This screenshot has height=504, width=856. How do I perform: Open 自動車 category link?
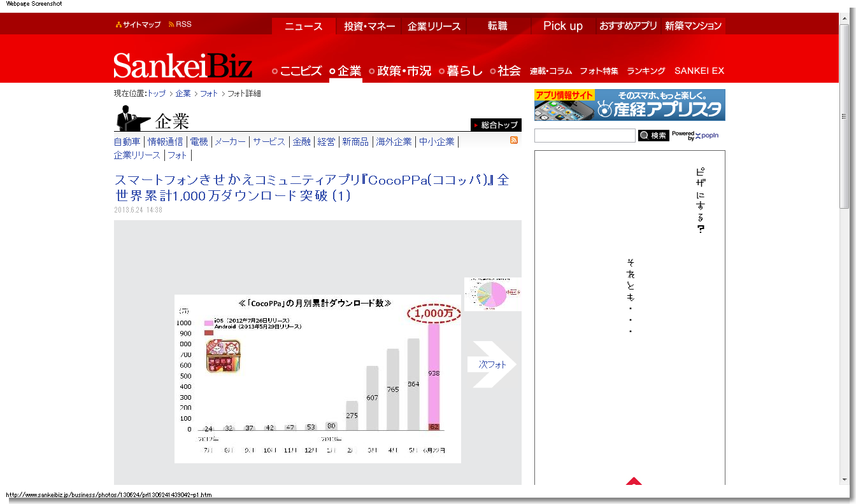[127, 142]
